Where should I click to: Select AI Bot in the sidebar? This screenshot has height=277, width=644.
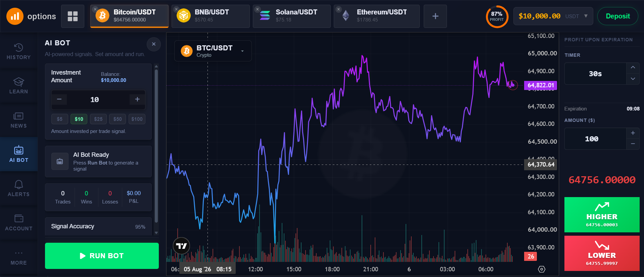19,154
